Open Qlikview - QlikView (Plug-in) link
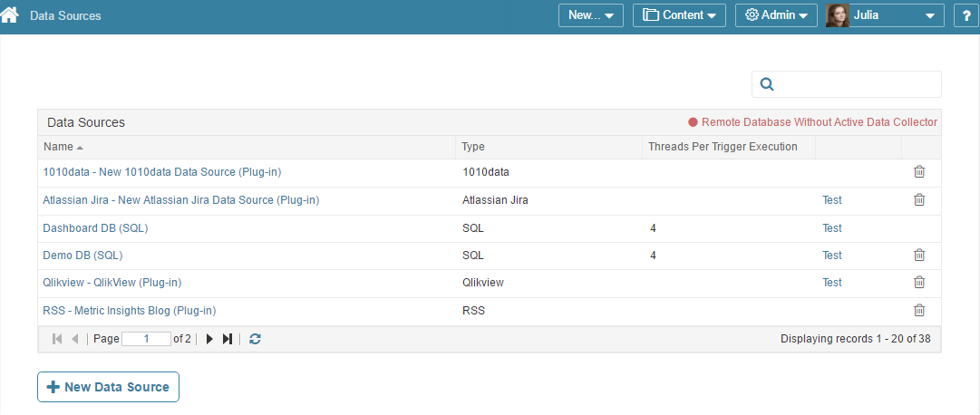This screenshot has height=415, width=980. click(x=112, y=283)
